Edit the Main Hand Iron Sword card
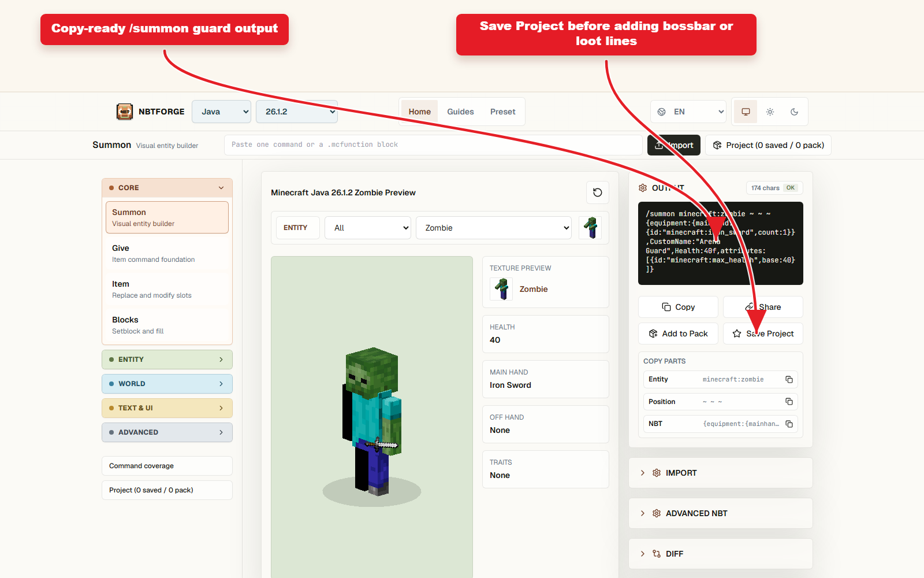This screenshot has width=924, height=578. 546,379
